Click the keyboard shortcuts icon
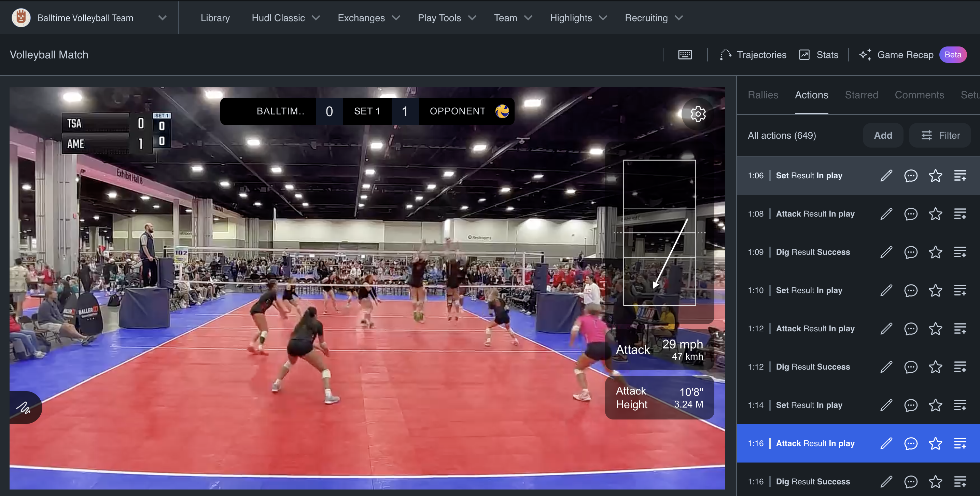This screenshot has height=496, width=980. pos(685,55)
